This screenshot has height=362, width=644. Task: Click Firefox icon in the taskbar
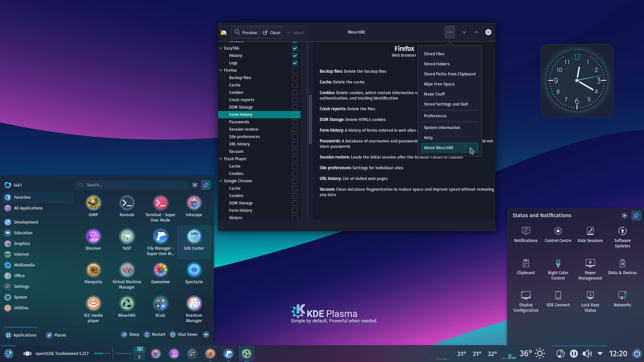(210, 354)
